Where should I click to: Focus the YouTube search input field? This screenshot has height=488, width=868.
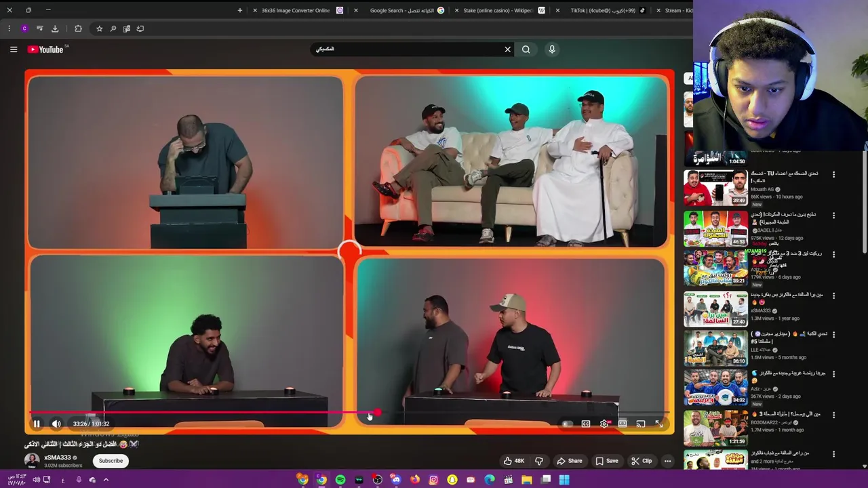click(407, 49)
